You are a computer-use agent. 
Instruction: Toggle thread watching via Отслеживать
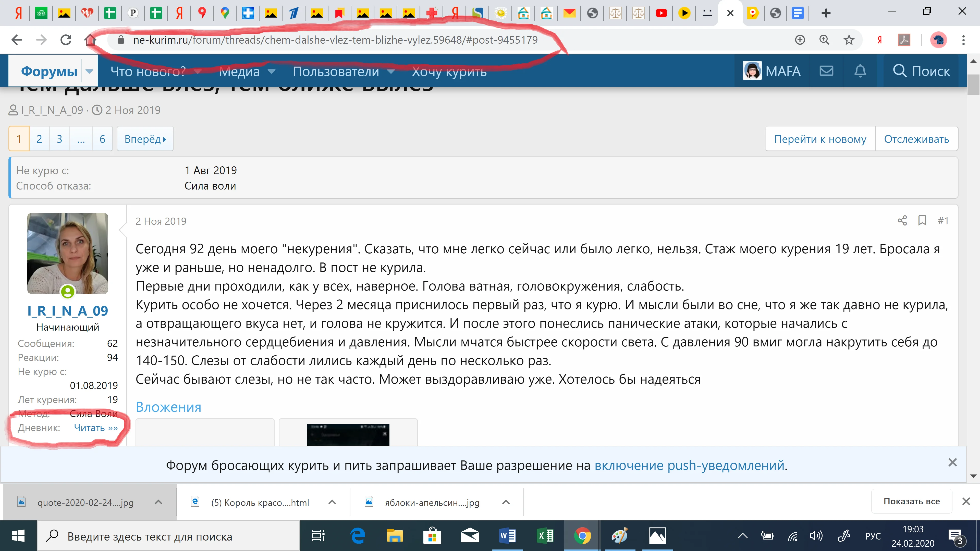(x=917, y=139)
